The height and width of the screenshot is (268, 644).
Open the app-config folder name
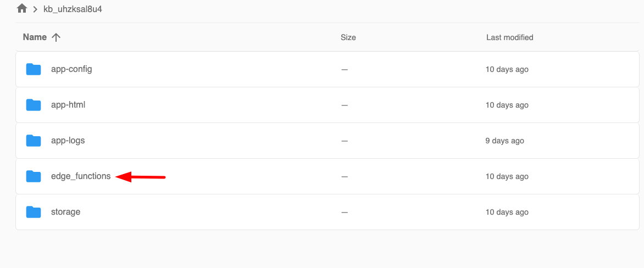71,69
